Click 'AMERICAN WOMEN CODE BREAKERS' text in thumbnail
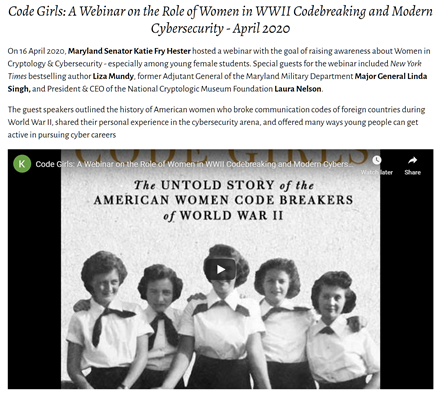 [x=223, y=200]
